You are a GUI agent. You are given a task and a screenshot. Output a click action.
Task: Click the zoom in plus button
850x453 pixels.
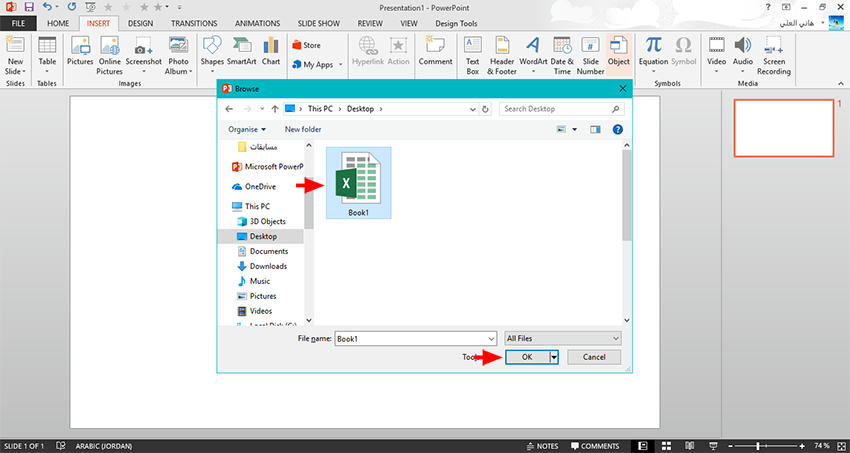point(802,446)
